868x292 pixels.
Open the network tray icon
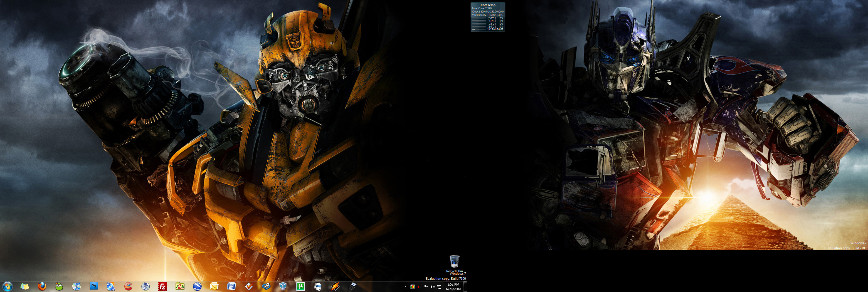439,287
